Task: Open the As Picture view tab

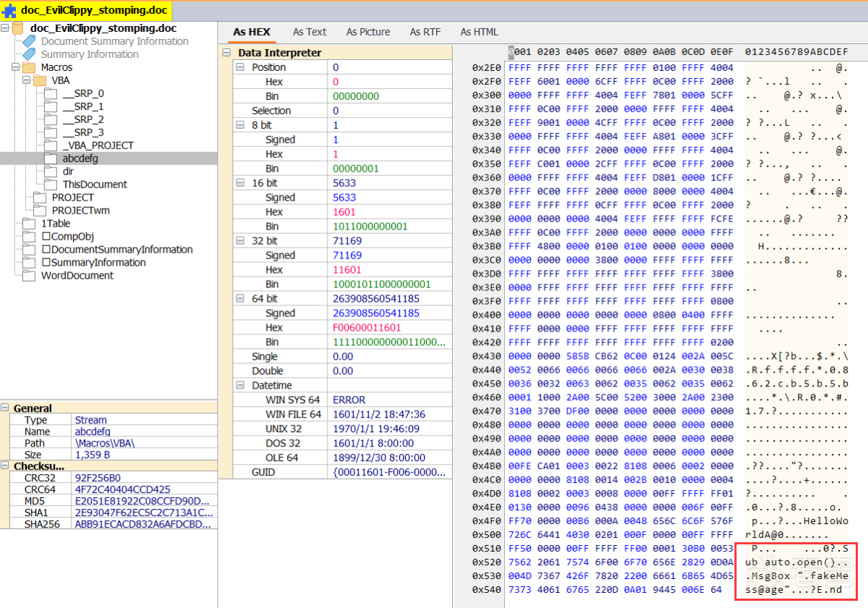Action: click(x=367, y=32)
